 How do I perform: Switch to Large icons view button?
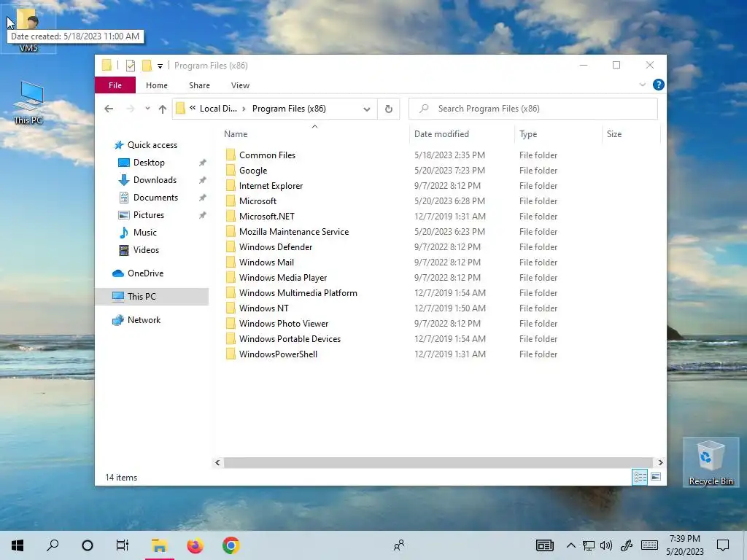tap(656, 477)
